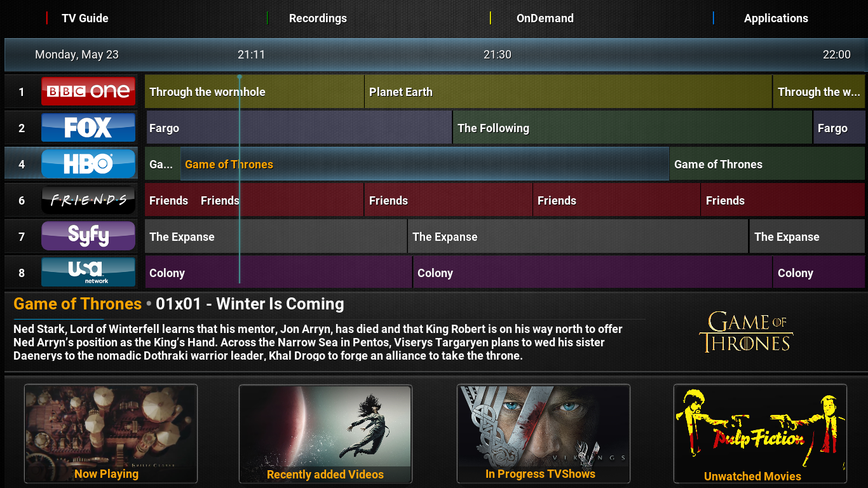Open the Unwatched Movies tile

coord(760,433)
